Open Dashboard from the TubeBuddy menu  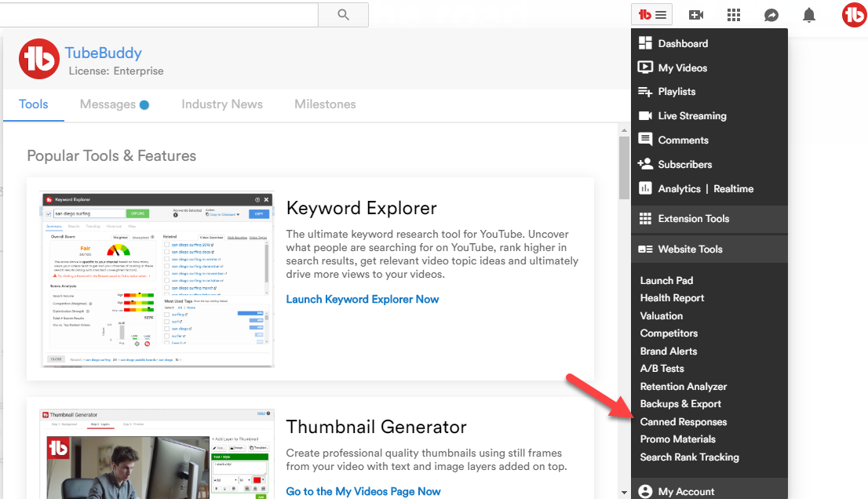[x=683, y=44]
